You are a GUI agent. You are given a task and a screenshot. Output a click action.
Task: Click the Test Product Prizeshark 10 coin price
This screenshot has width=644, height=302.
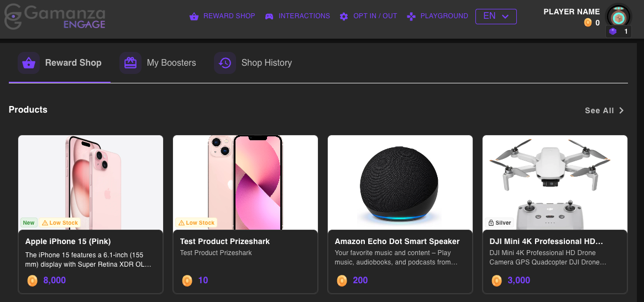pos(203,280)
